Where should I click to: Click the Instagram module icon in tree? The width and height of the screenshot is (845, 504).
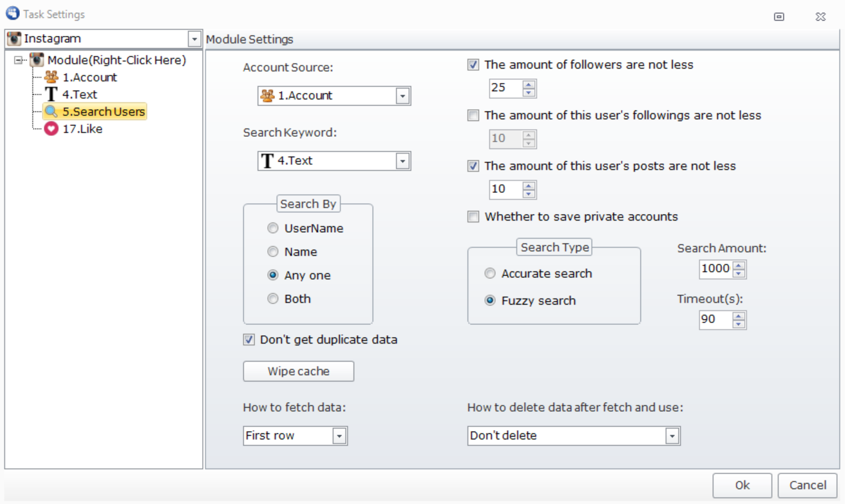click(37, 60)
